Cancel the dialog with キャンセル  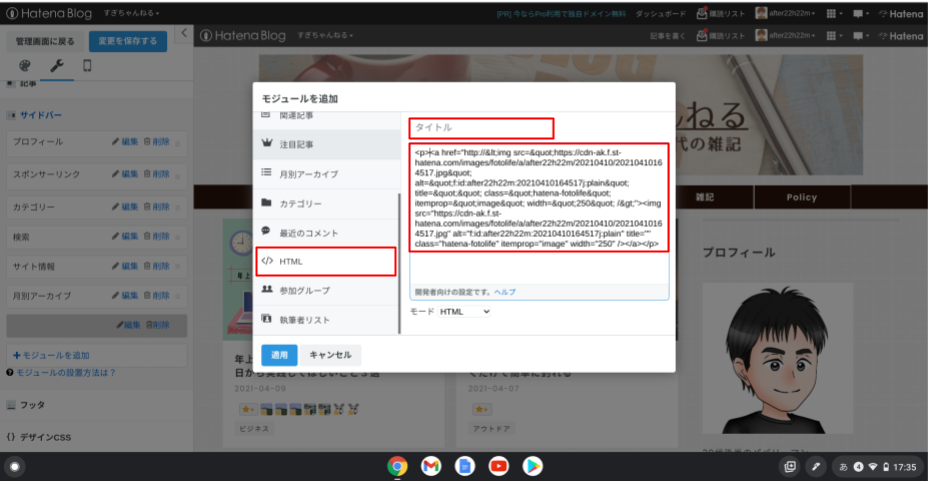coord(330,355)
